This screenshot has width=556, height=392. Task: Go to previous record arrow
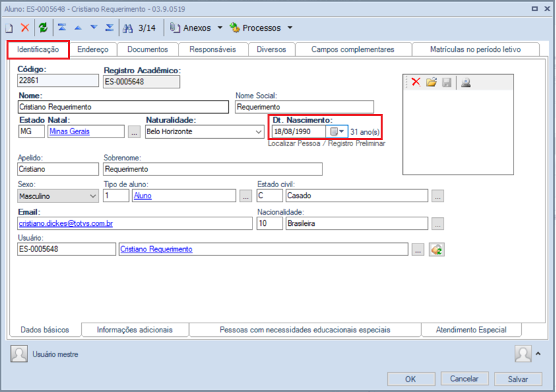point(78,27)
